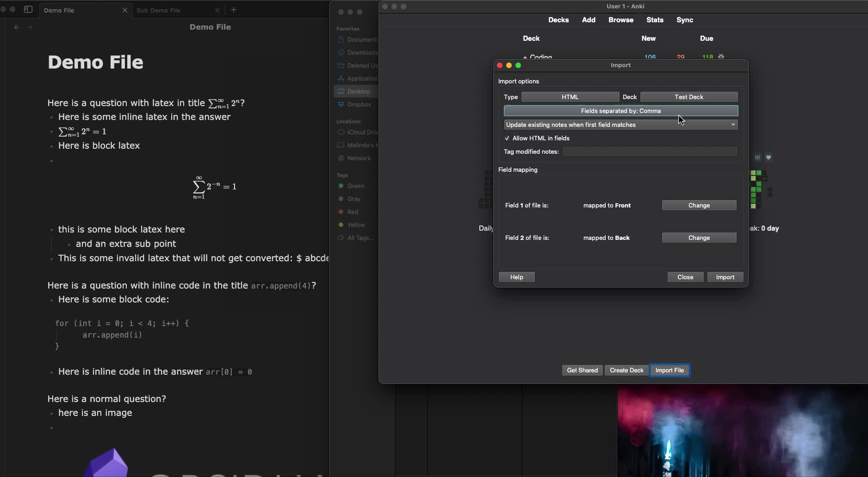Open the Deck selector showing Test Deck
The width and height of the screenshot is (868, 477).
(689, 97)
